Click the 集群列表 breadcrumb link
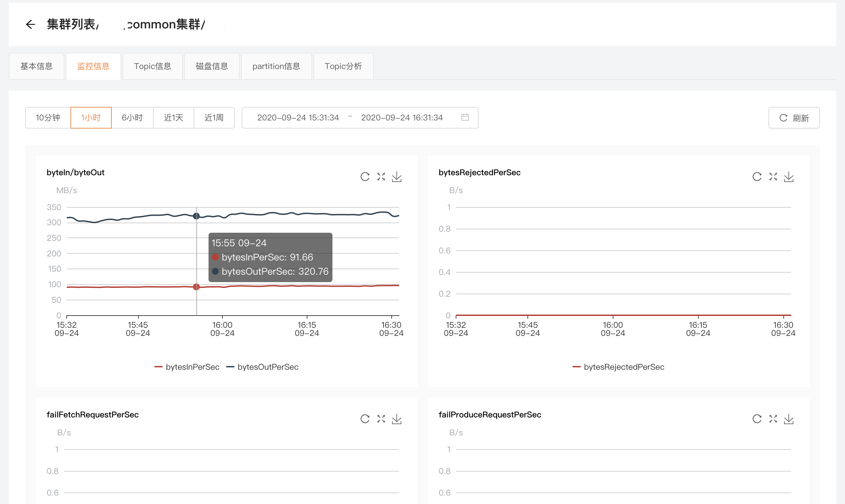 [x=71, y=24]
